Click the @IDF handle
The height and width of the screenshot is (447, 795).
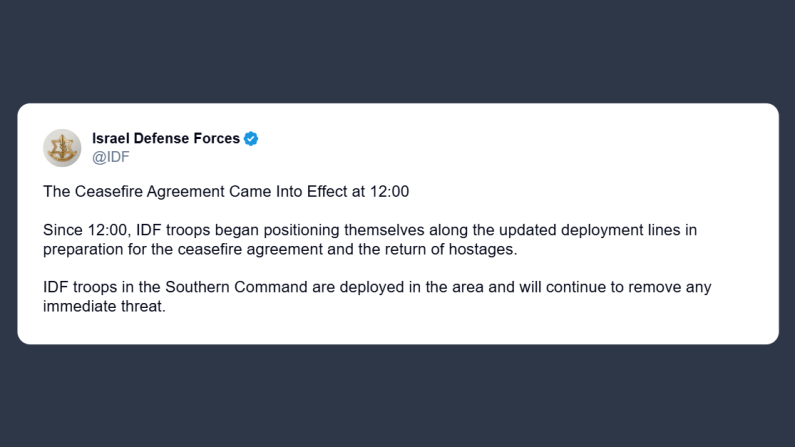(111, 157)
